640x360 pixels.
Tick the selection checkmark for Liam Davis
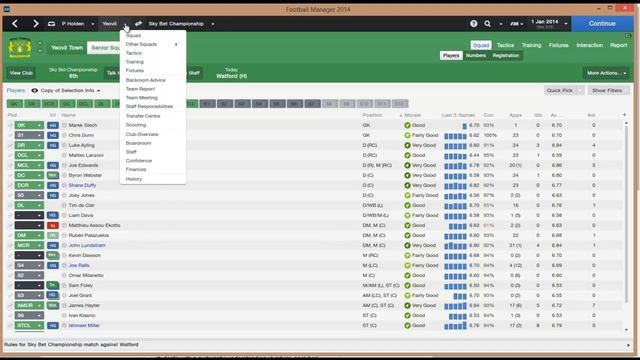click(x=10, y=215)
